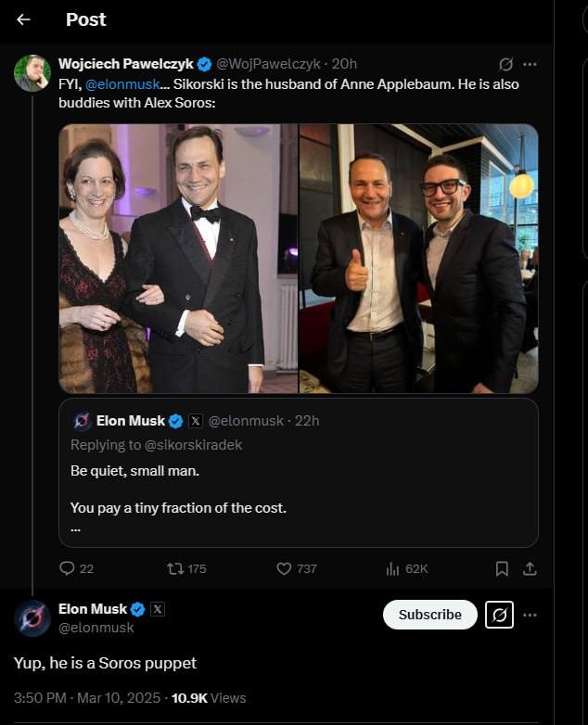Viewport: 588px width, 725px height.
Task: Open the left photo of the couple
Action: tap(179, 259)
